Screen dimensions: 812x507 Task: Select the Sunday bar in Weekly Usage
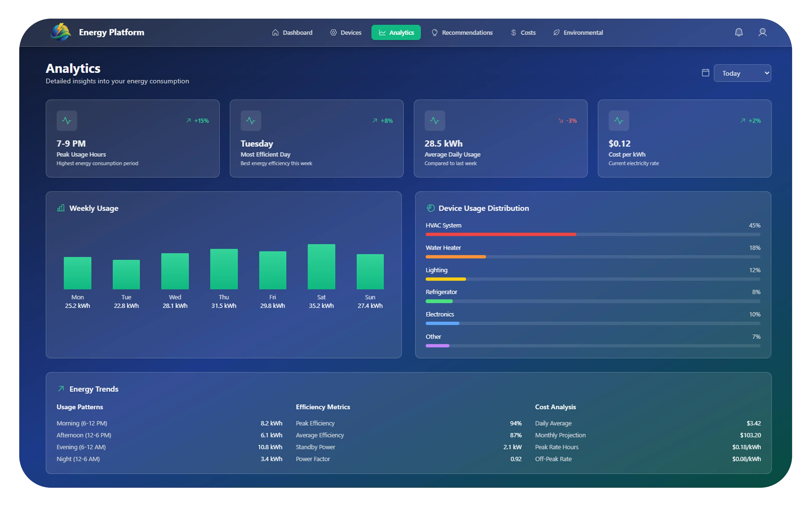[370, 272]
